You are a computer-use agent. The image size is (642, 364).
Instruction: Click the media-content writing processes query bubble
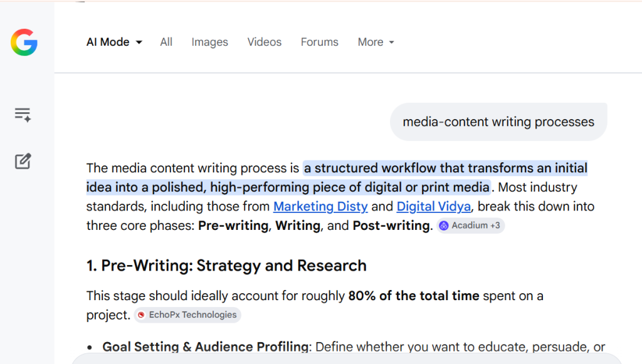point(498,122)
